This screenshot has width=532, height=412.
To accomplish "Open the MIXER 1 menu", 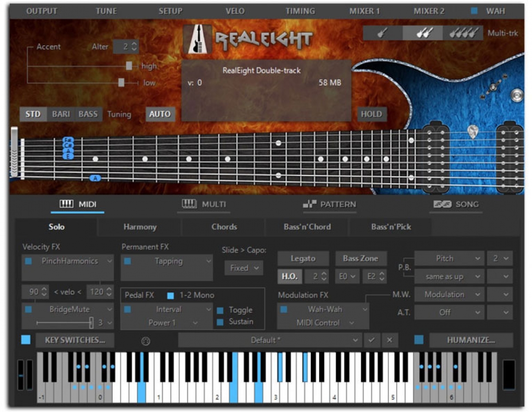I will pyautogui.click(x=364, y=11).
